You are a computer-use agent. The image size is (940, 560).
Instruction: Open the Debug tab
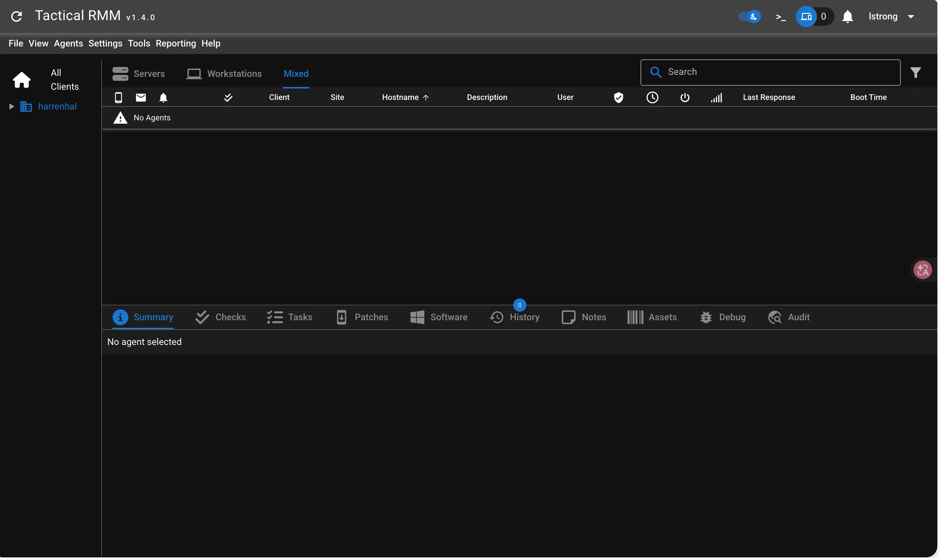[x=724, y=318]
